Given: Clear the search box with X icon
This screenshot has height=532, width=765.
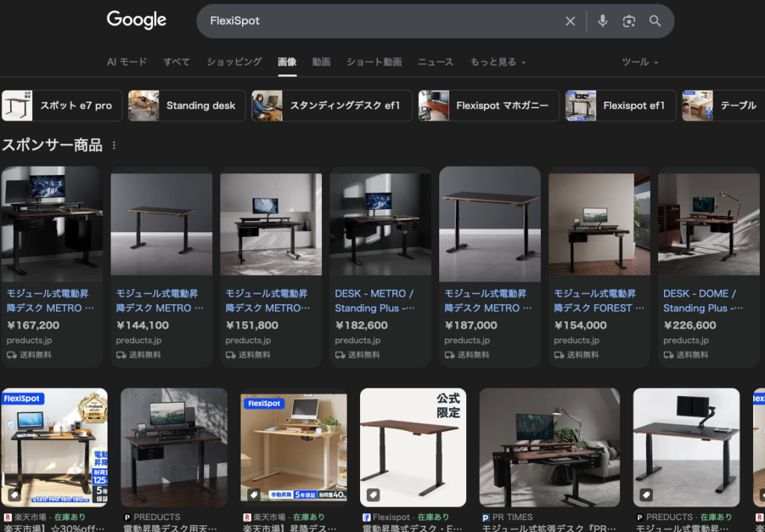Looking at the screenshot, I should pos(570,21).
